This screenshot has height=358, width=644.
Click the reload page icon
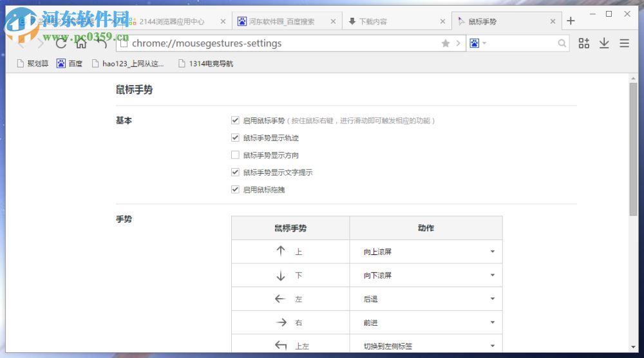point(61,44)
